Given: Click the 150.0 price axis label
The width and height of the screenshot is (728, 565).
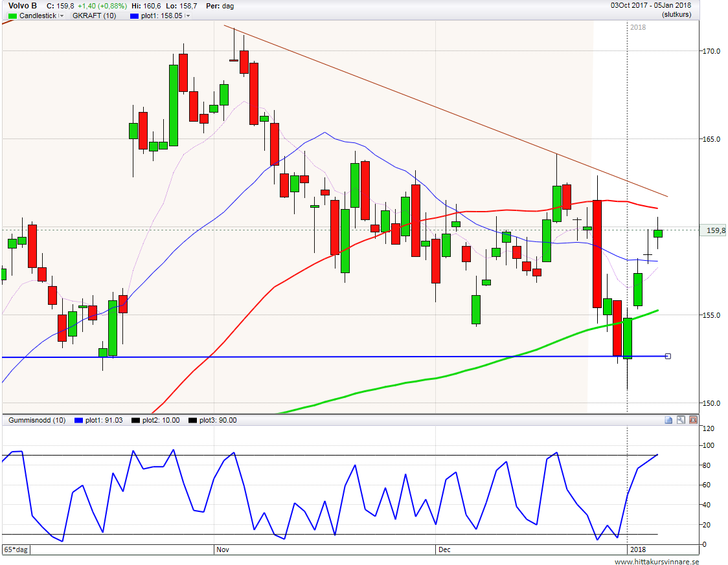Looking at the screenshot, I should pos(712,404).
